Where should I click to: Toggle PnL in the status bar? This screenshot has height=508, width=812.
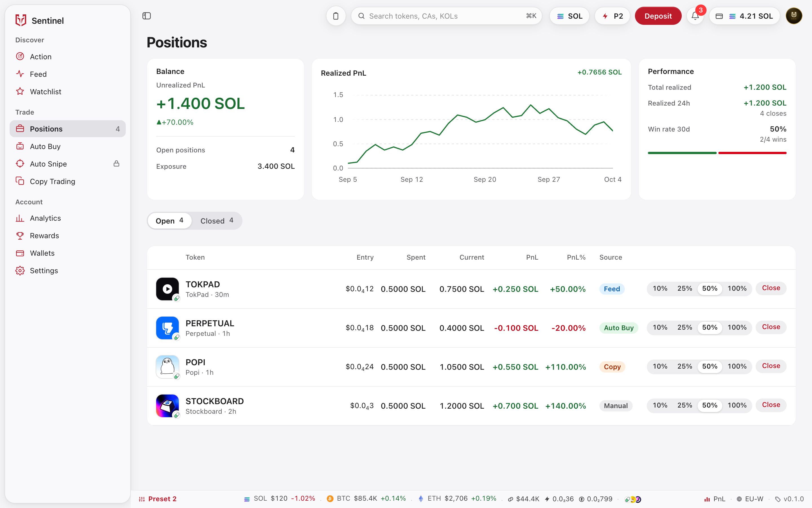click(x=714, y=499)
